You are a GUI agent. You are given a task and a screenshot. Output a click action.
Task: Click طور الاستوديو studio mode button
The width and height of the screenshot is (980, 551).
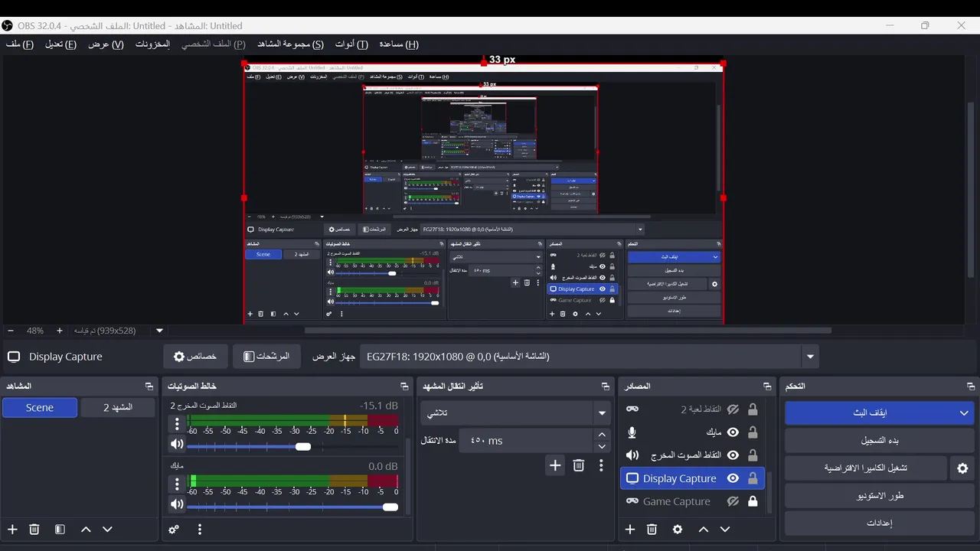tap(879, 496)
